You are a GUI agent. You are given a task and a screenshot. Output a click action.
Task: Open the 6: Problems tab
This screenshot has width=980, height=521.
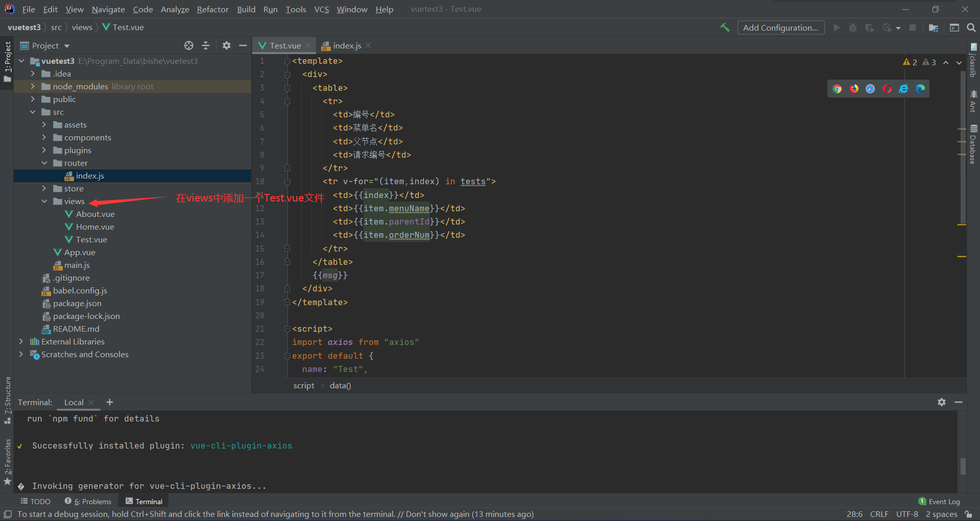(x=88, y=501)
